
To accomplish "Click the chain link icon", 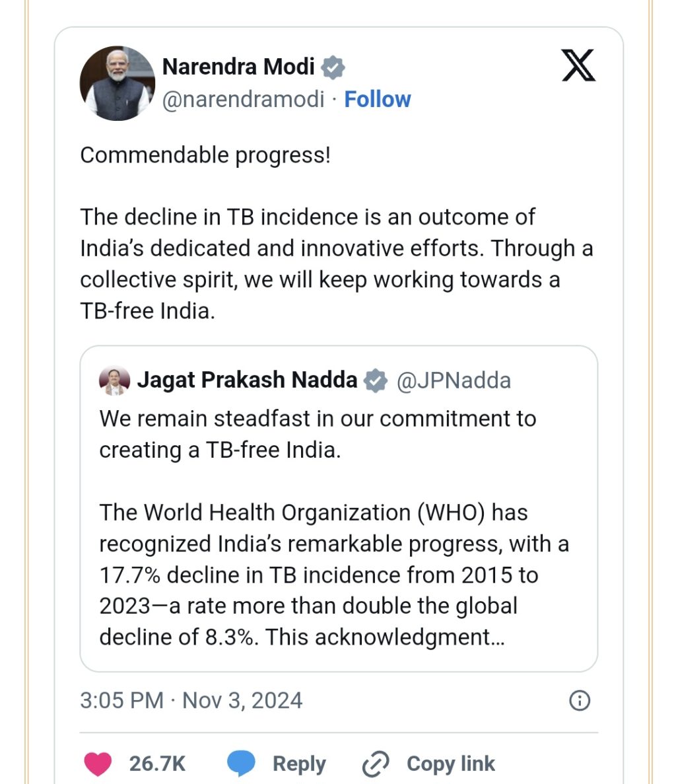I will (375, 764).
